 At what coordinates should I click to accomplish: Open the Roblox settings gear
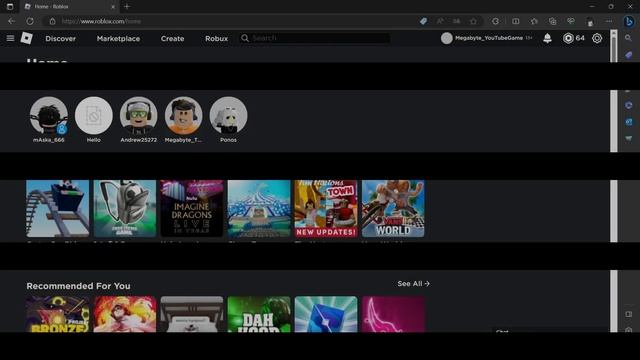coord(597,38)
